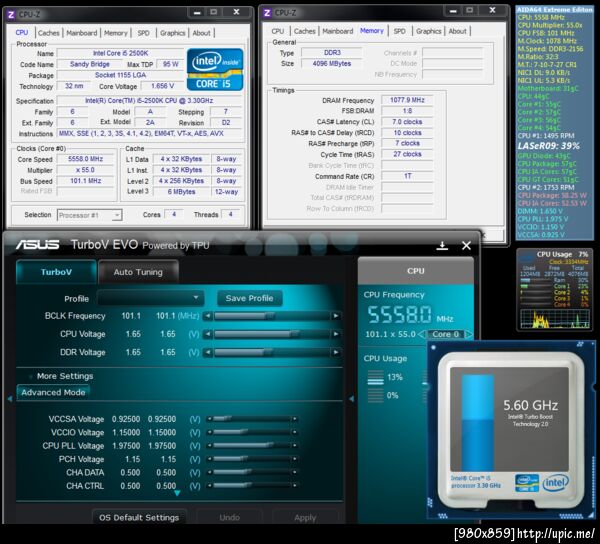Viewport: 600px width, 544px height.
Task: Switch to the CPU tab in the right CPU-Z window
Action: coord(278,31)
